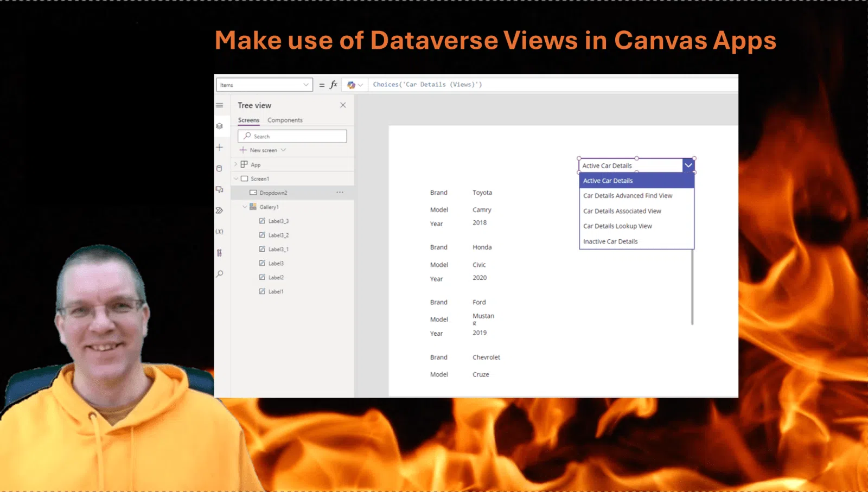Click the Ford brand value
Image resolution: width=868 pixels, height=492 pixels.
[479, 302]
